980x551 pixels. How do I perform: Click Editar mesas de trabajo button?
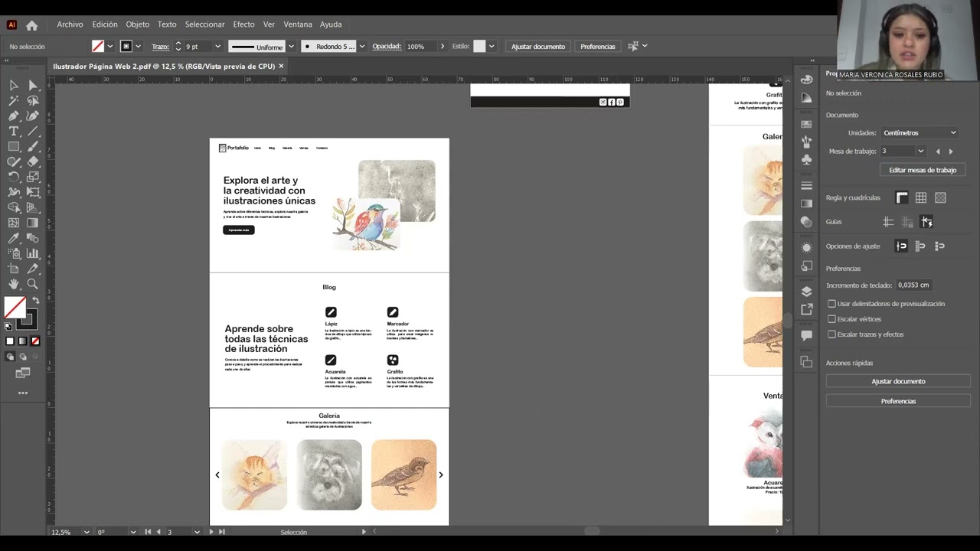click(923, 170)
